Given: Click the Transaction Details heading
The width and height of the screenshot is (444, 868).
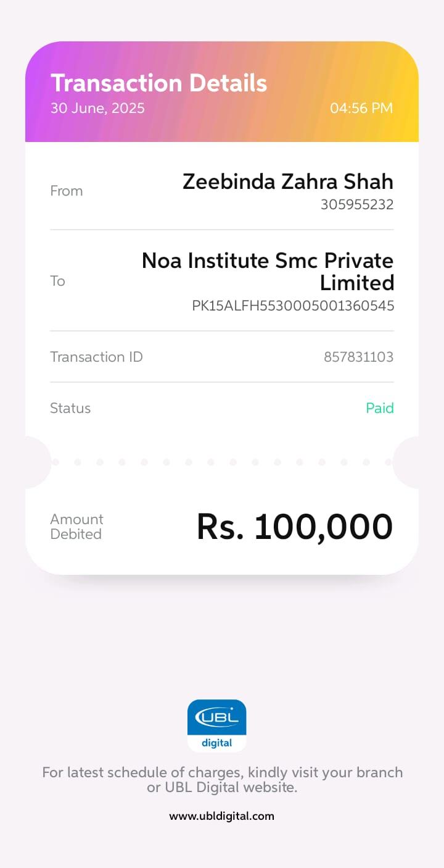Looking at the screenshot, I should coord(158,83).
